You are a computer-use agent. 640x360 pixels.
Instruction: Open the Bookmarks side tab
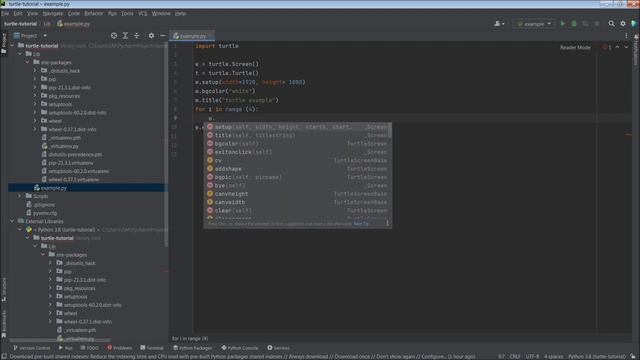pyautogui.click(x=4, y=324)
